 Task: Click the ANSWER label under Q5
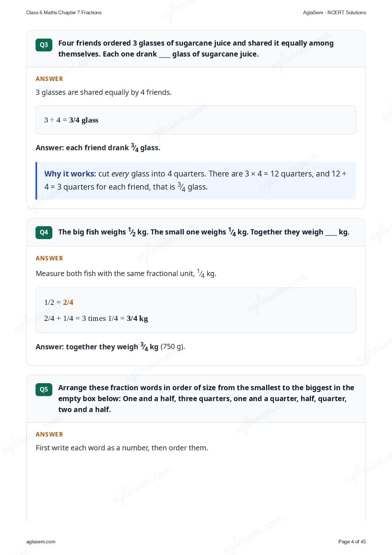49,434
